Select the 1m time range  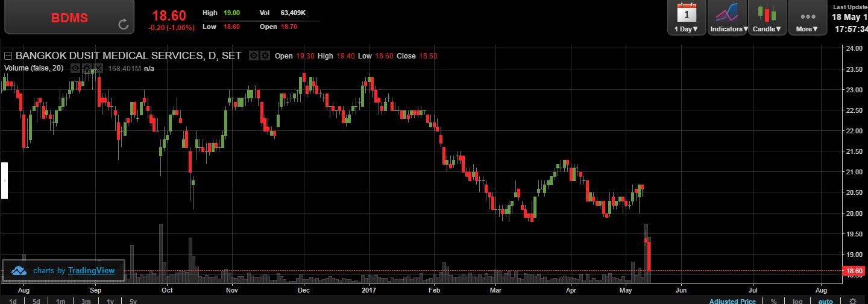61,301
